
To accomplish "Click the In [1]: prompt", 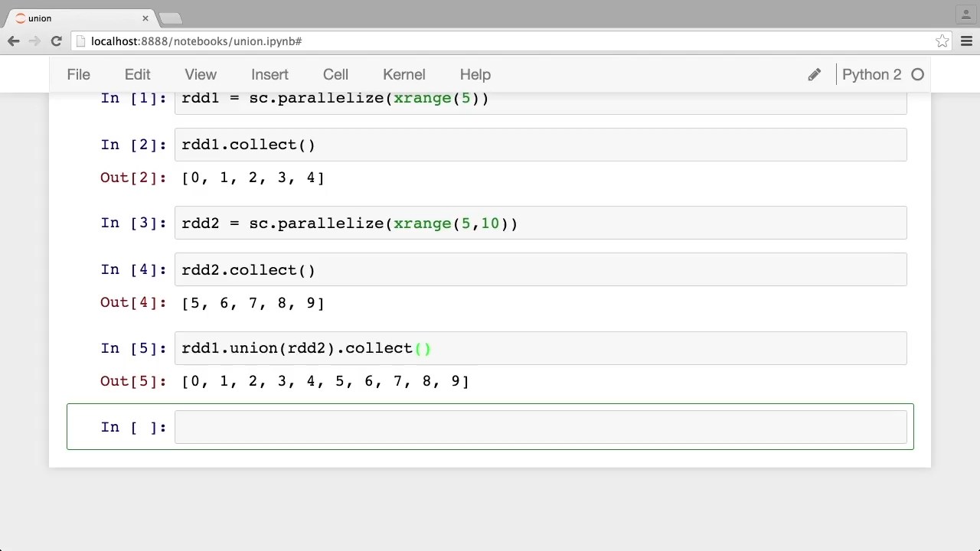I will [x=133, y=98].
